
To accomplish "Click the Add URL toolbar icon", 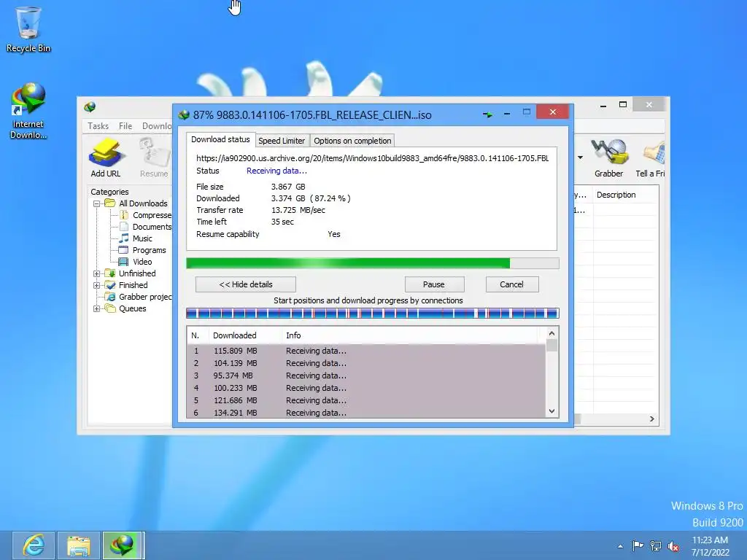I will (105, 158).
